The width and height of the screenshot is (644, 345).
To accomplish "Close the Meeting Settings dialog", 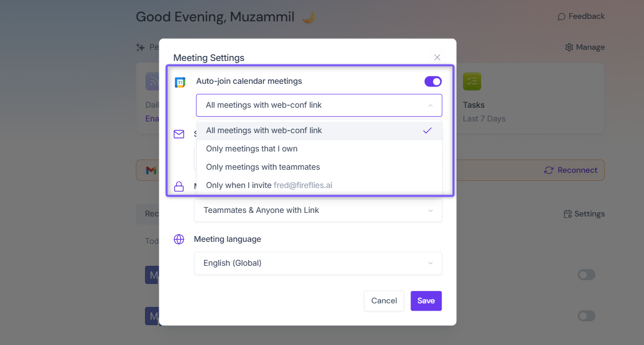I will pyautogui.click(x=437, y=57).
